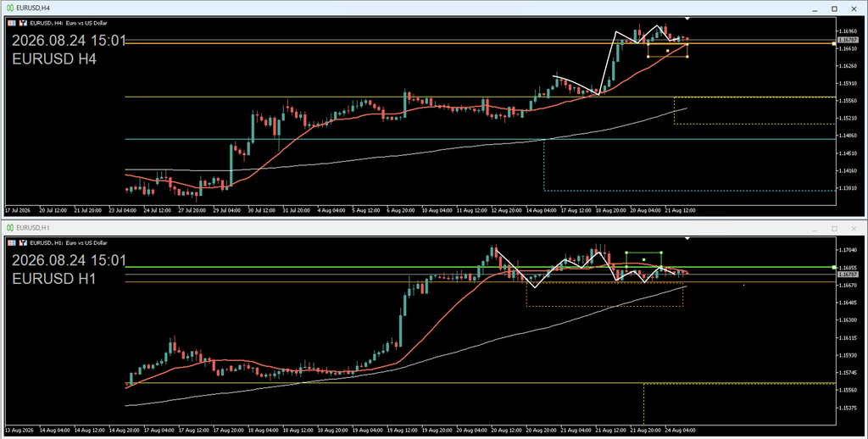
Task: Click the 1.16855 price label on H1 axis
Action: pos(848,268)
